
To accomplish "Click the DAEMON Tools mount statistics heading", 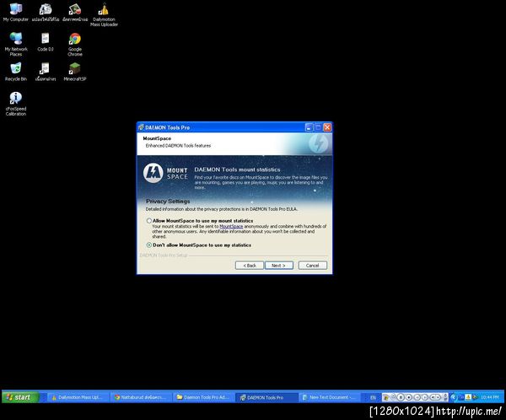I will (x=237, y=170).
